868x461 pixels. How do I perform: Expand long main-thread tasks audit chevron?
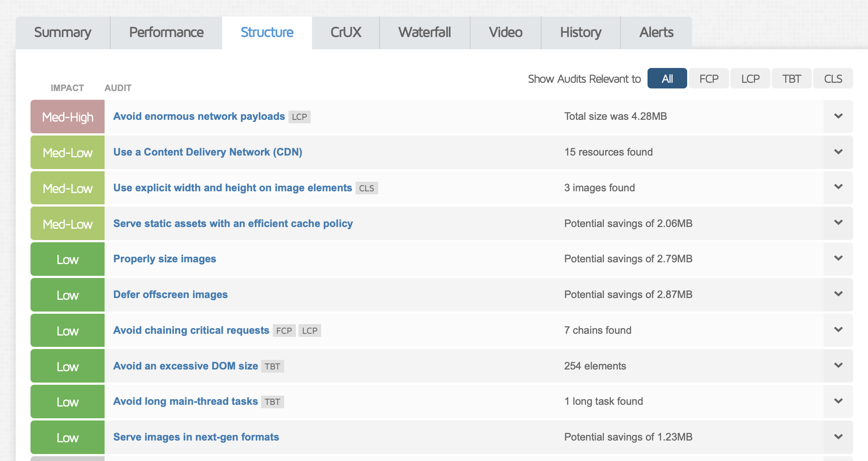click(x=838, y=401)
